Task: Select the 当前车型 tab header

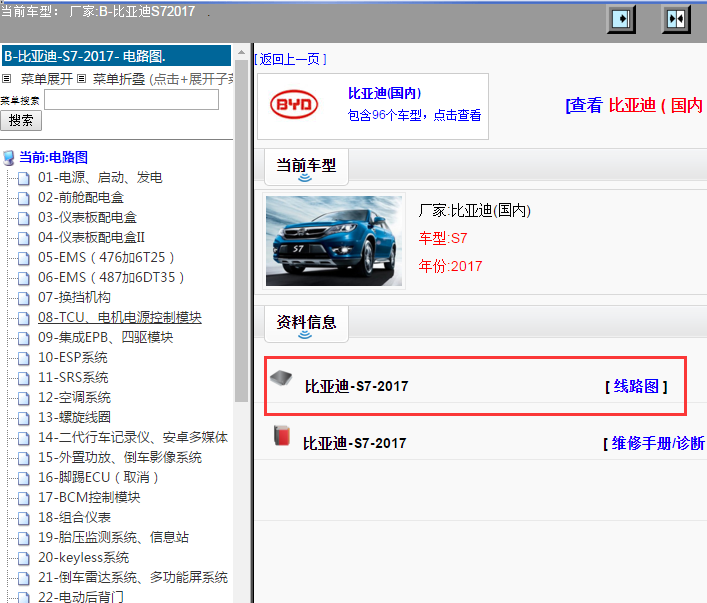Action: tap(306, 166)
